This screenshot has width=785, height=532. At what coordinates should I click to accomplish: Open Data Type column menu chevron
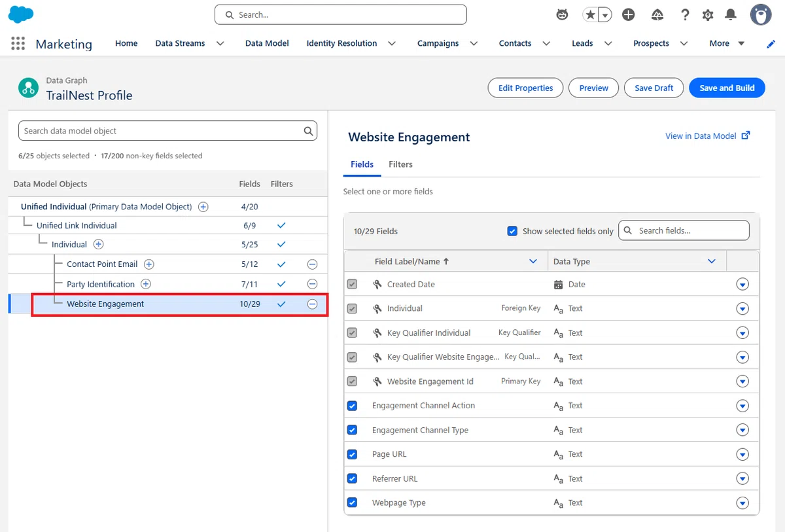(712, 261)
